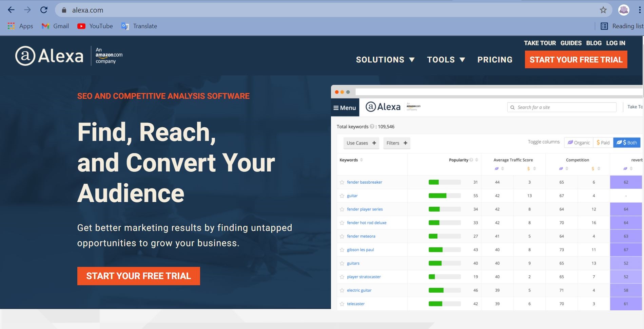Star the telecaster keyword

point(342,304)
